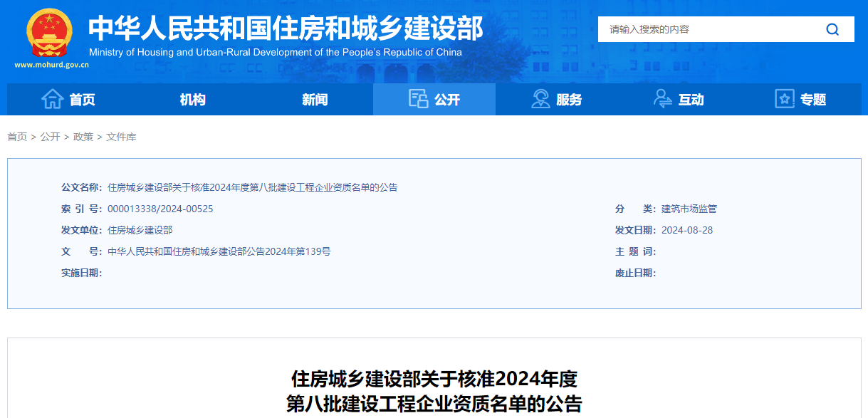Go to 公开 in breadcrumb
The image size is (868, 418).
(50, 137)
